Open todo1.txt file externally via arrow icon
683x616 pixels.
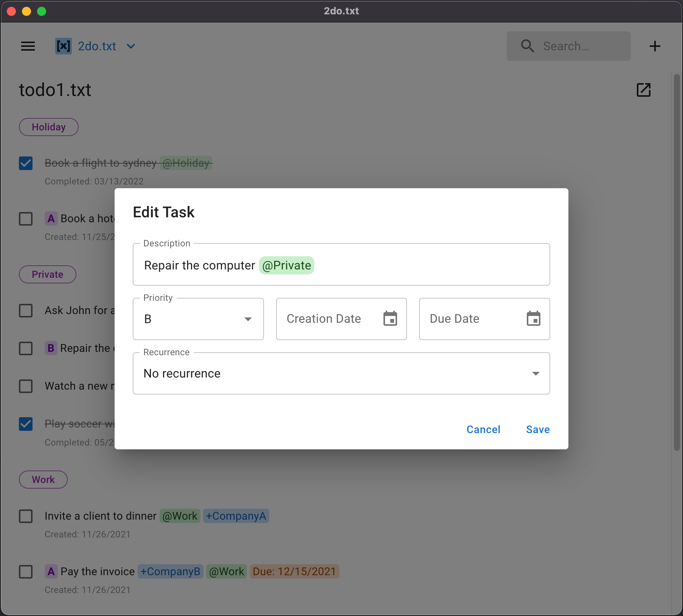click(x=643, y=90)
